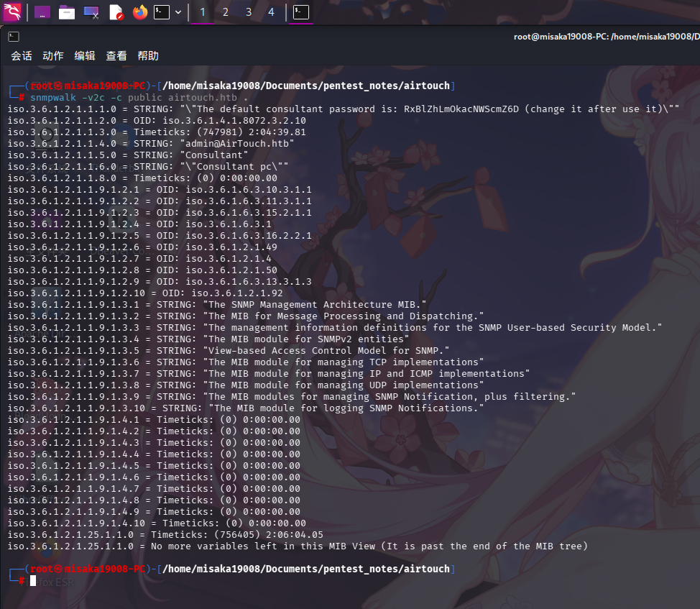Click the terminal window title icon
700x609 pixels.
14,37
